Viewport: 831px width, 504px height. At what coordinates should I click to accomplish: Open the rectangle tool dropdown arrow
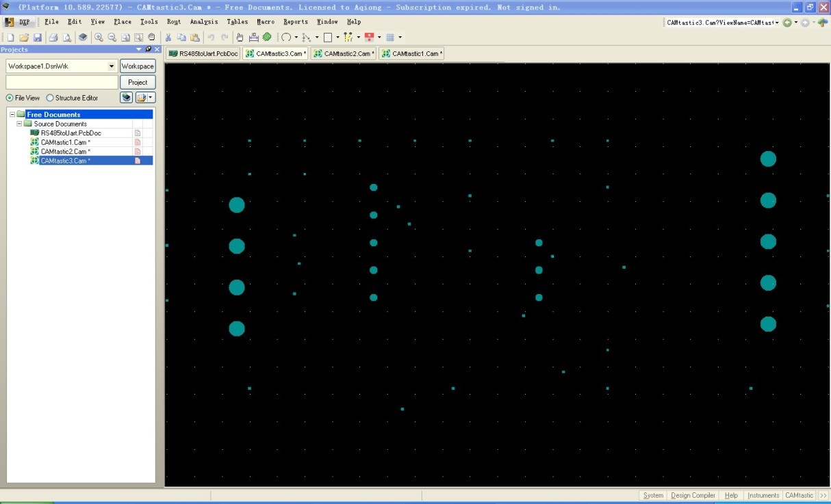click(338, 37)
